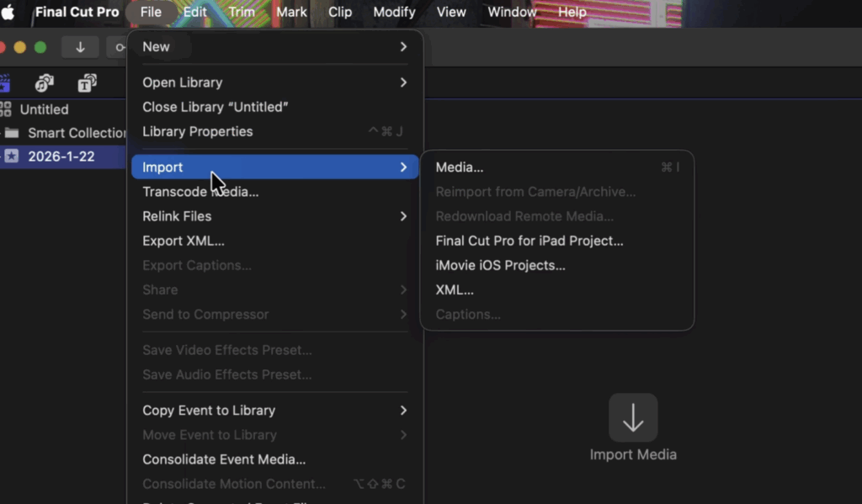Choose Media... from the Import submenu
Screen dimensions: 862x504
460,167
